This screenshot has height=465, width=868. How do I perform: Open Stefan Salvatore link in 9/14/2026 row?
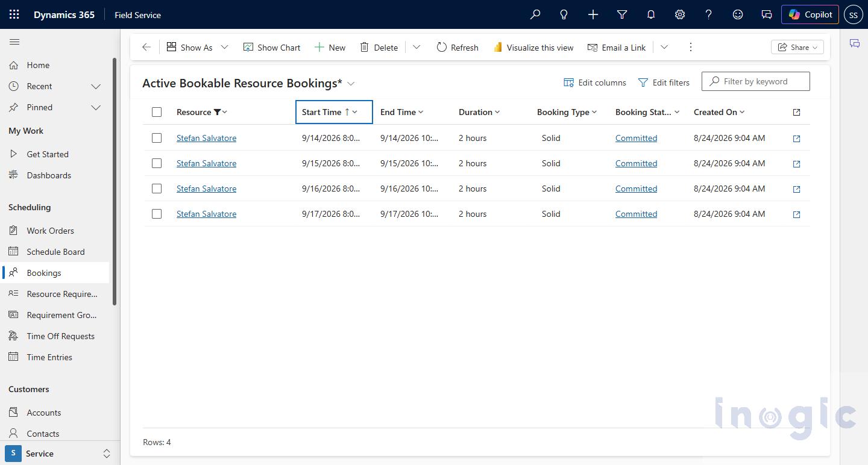pos(206,138)
